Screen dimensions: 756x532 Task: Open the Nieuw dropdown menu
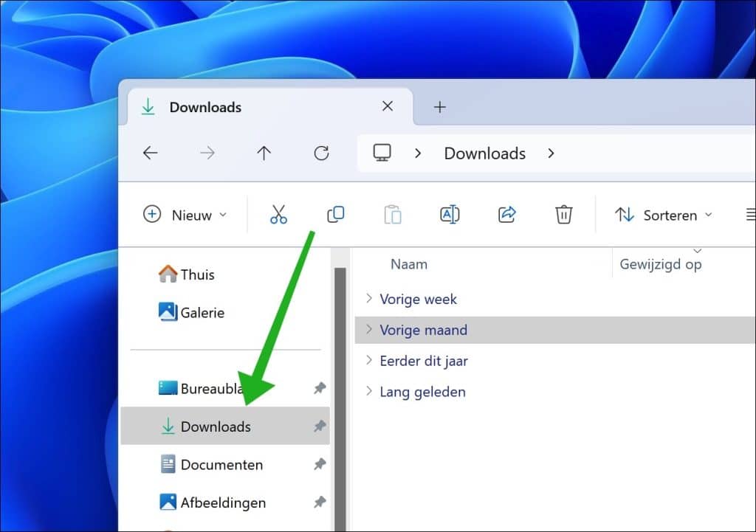[185, 215]
